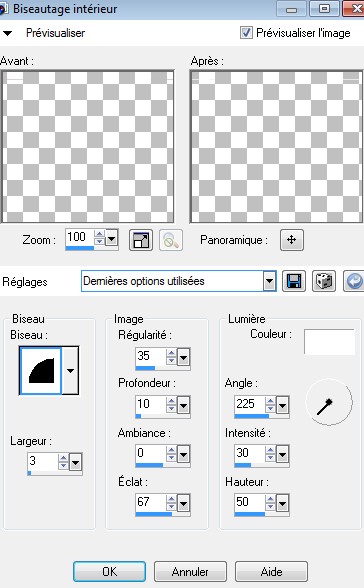Open the Zoom value dropdown arrow
Screen dimensions: 364x588
coord(111,238)
